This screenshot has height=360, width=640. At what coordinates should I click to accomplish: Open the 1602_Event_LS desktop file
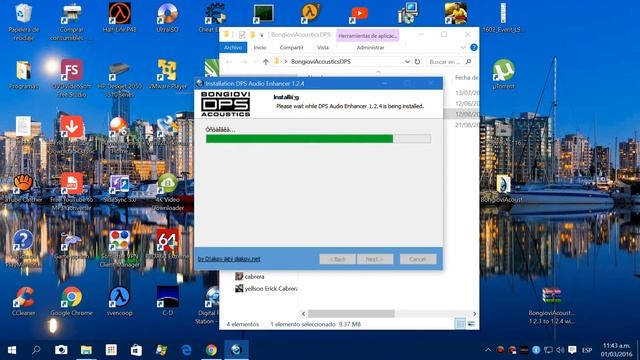[x=503, y=17]
